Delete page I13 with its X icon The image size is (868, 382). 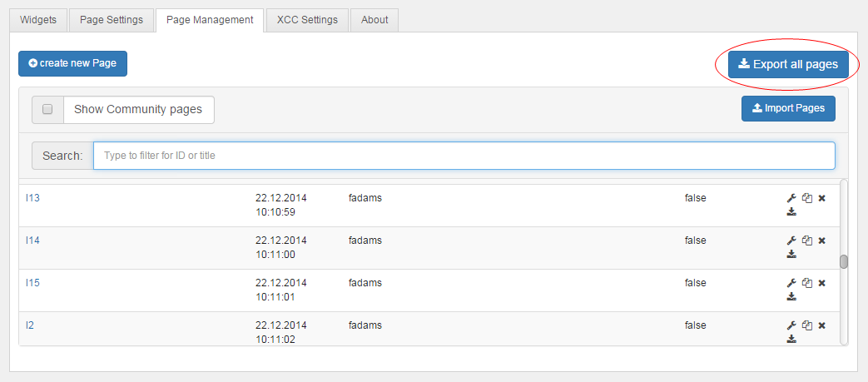(x=821, y=198)
